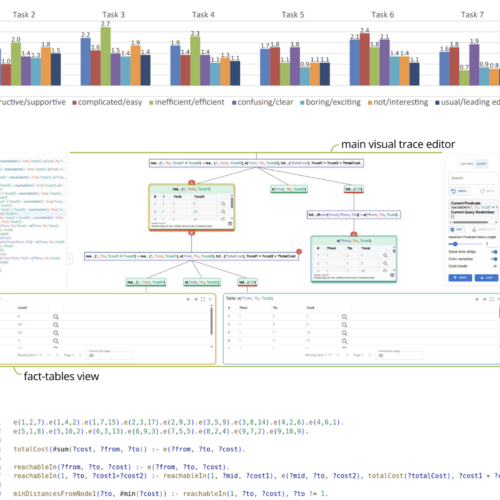Viewport: 500px width, 500px height.
Task: Go to previous page in blue fact table
Action: click(x=347, y=355)
